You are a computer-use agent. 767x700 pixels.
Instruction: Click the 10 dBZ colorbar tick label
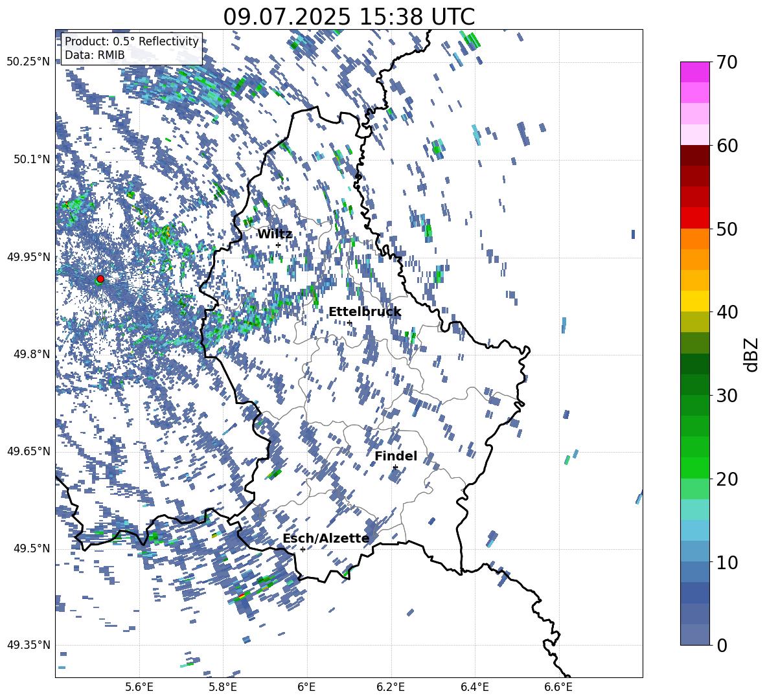726,562
